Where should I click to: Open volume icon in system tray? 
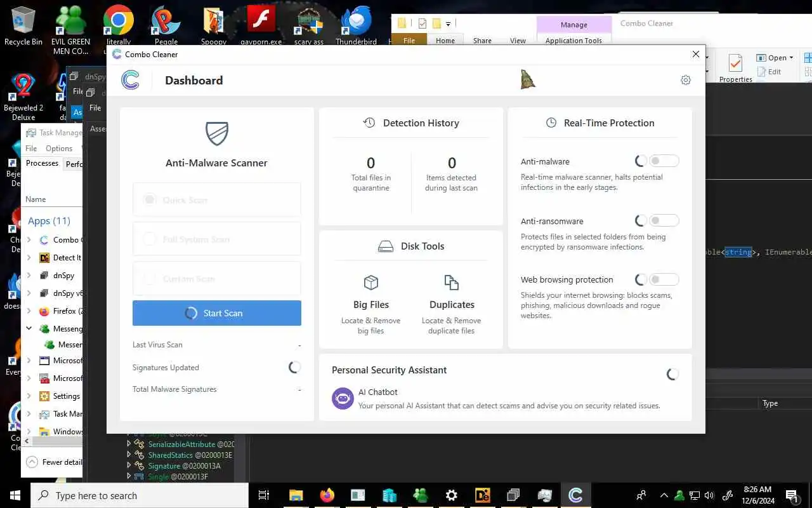click(709, 495)
